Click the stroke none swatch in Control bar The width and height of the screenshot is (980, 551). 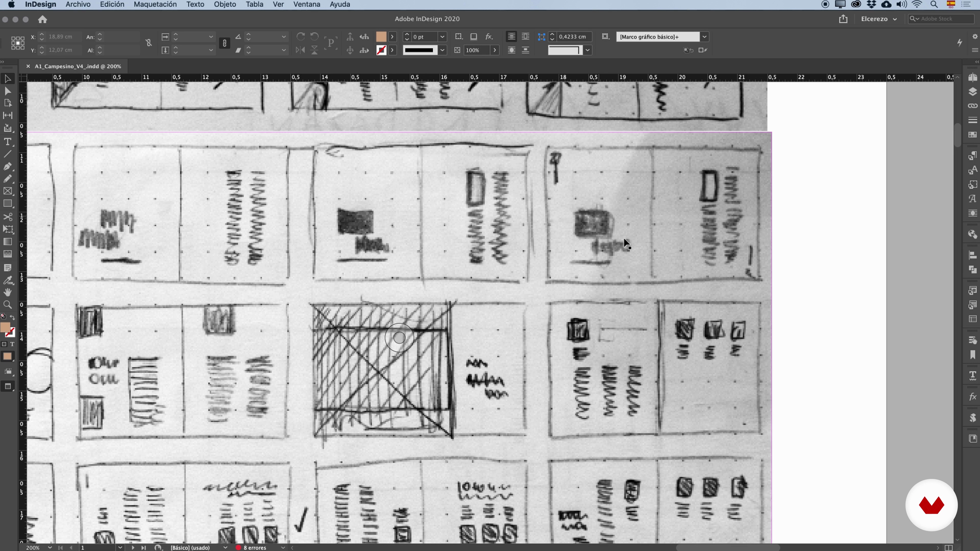[381, 50]
